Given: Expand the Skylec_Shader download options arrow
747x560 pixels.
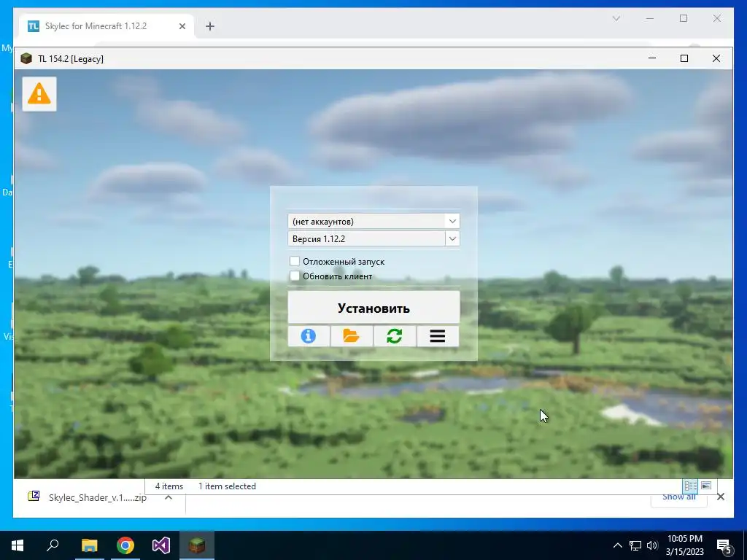Looking at the screenshot, I should click(169, 497).
